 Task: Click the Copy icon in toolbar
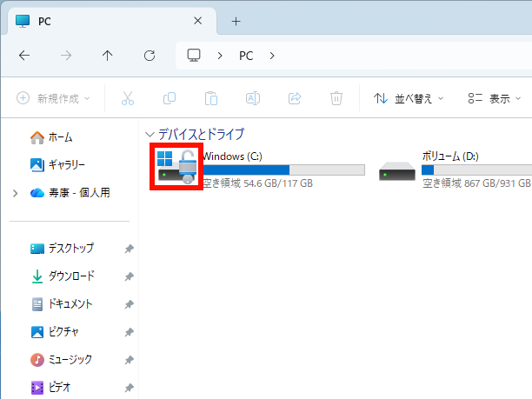[170, 98]
